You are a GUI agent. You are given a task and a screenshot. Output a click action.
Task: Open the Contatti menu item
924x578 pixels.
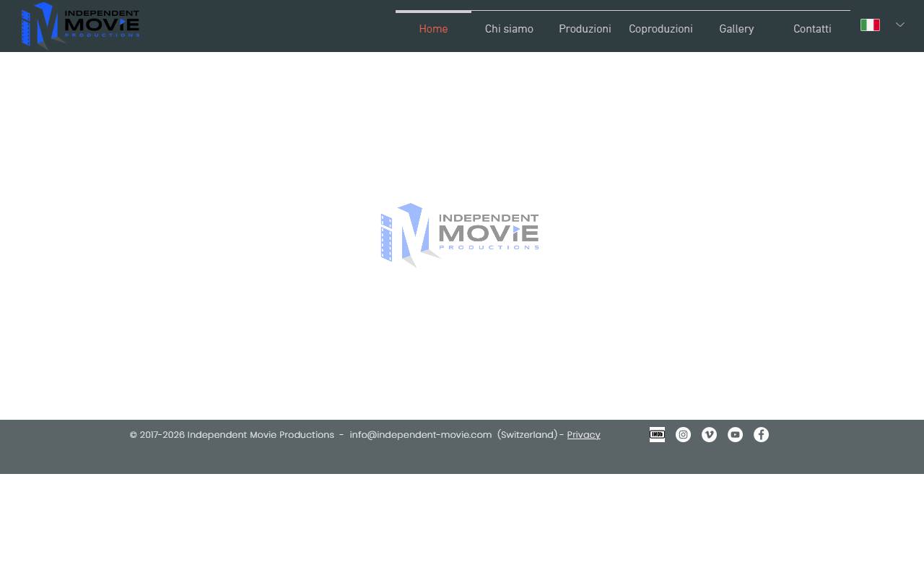coord(812,29)
